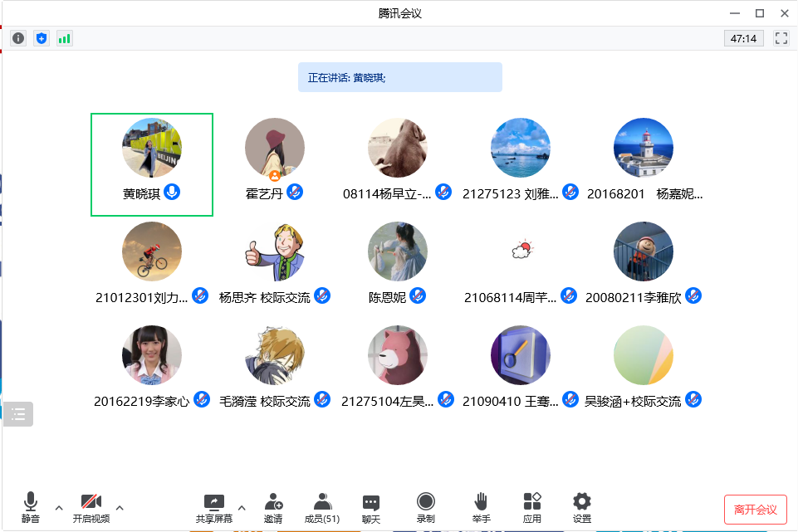
Task: Click the 离开会议 leave meeting button
Action: click(755, 510)
